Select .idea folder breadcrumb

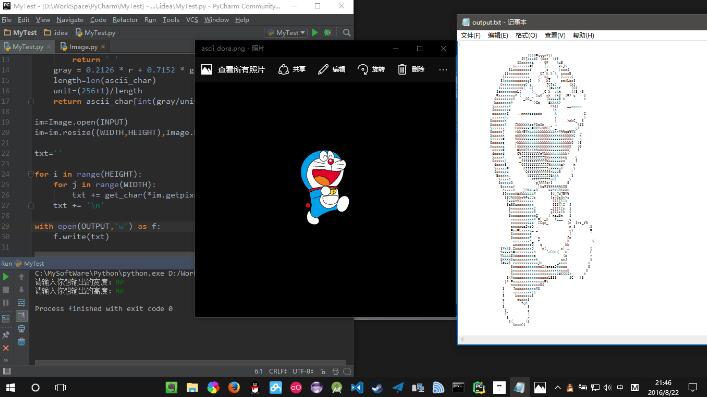[x=56, y=32]
